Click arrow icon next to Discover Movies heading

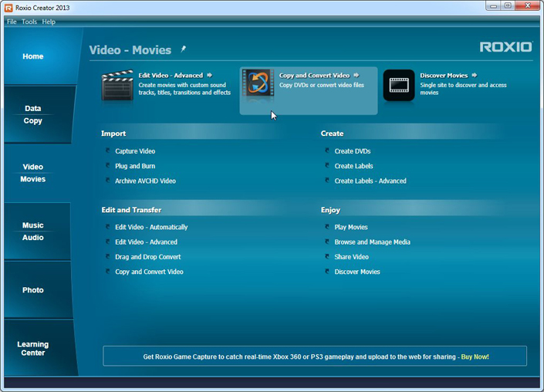point(475,75)
